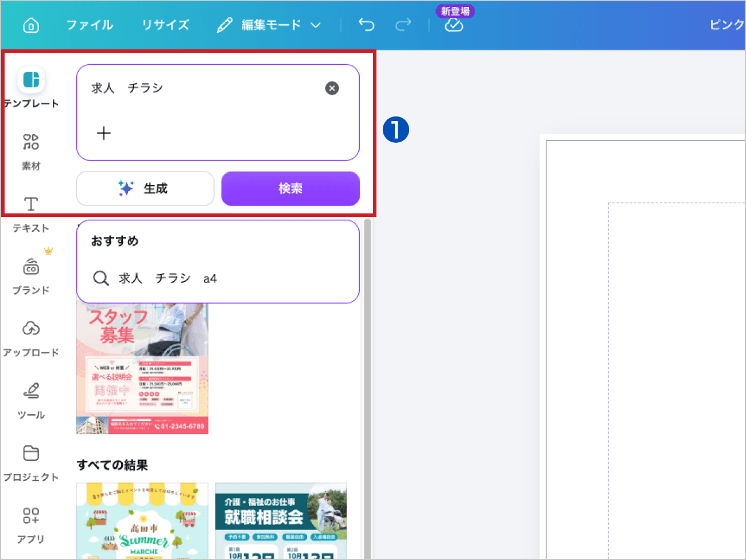Go to the Canva home icon

pyautogui.click(x=31, y=25)
